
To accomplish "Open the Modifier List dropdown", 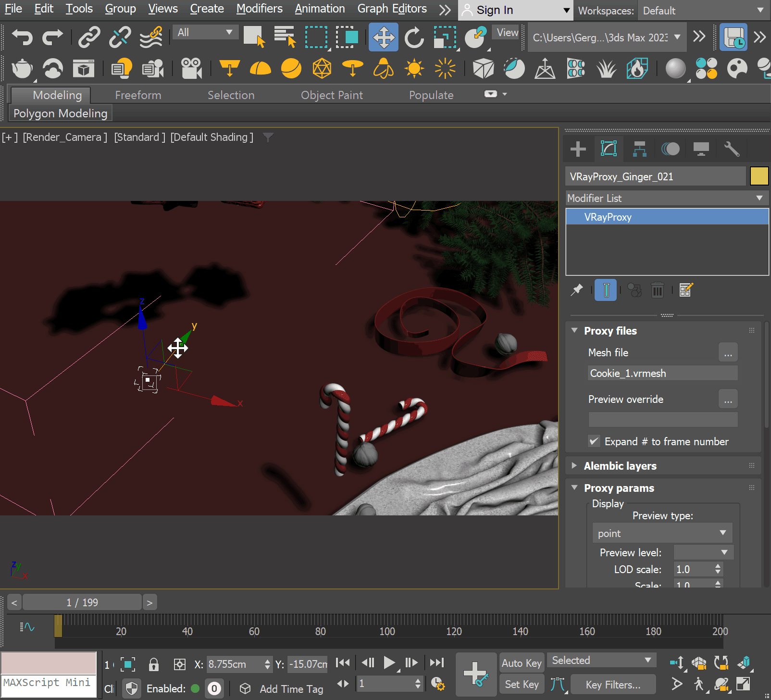I will (666, 198).
